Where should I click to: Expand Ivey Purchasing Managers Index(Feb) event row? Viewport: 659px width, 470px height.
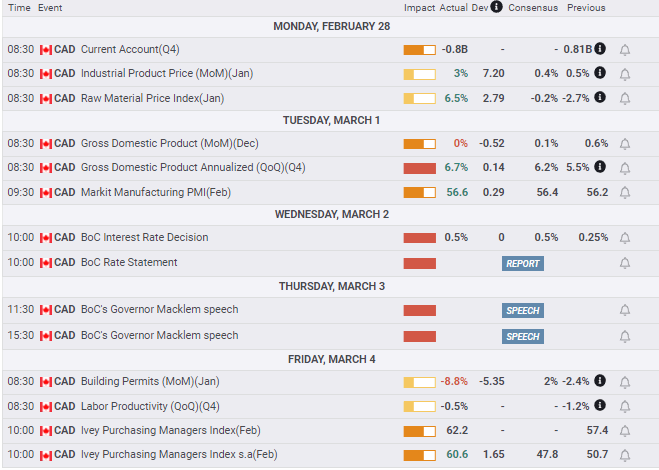[158, 431]
